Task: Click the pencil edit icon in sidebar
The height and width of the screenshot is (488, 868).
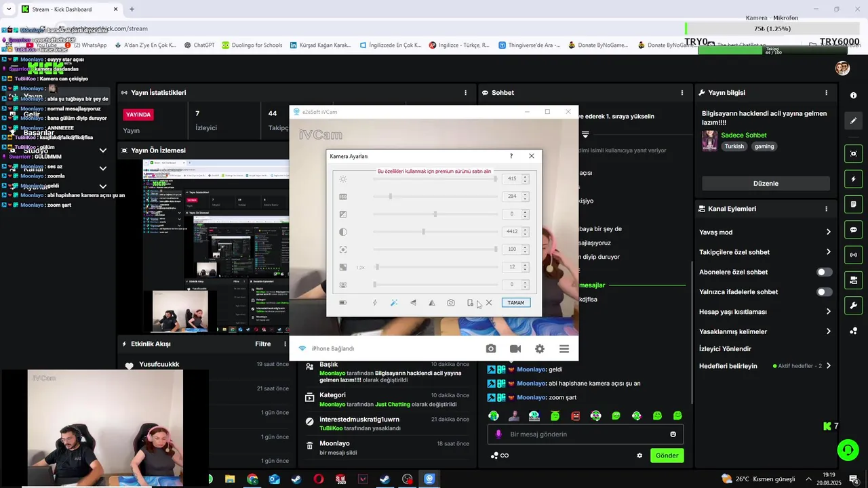Action: (x=853, y=121)
